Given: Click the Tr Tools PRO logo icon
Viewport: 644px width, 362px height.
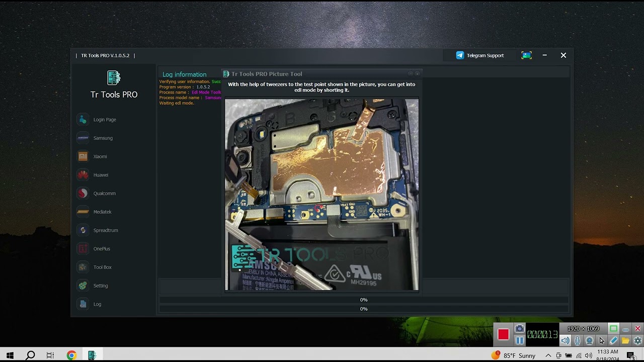Looking at the screenshot, I should (x=114, y=77).
